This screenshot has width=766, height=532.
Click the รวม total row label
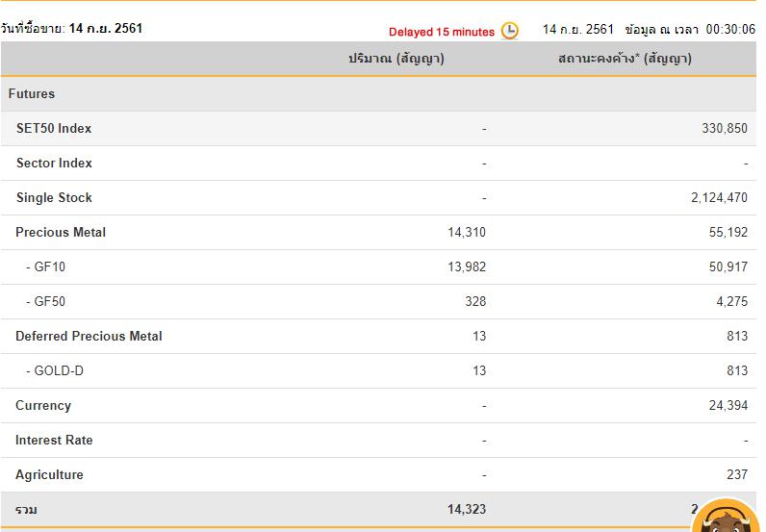[x=26, y=510]
